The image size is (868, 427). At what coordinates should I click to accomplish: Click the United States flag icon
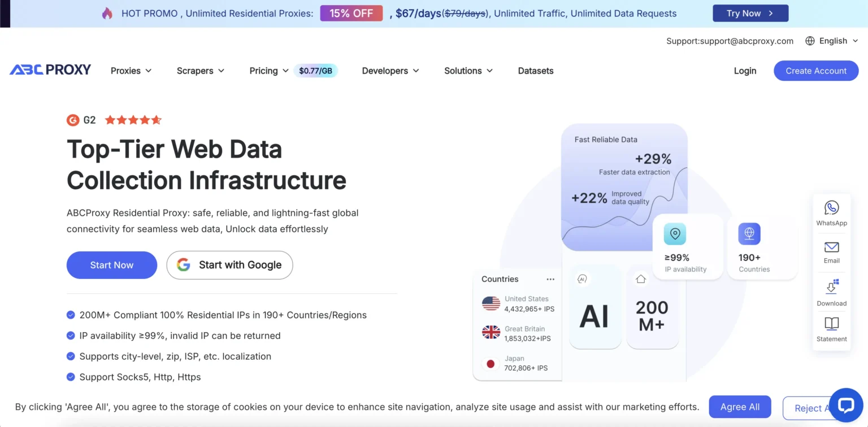pyautogui.click(x=489, y=303)
